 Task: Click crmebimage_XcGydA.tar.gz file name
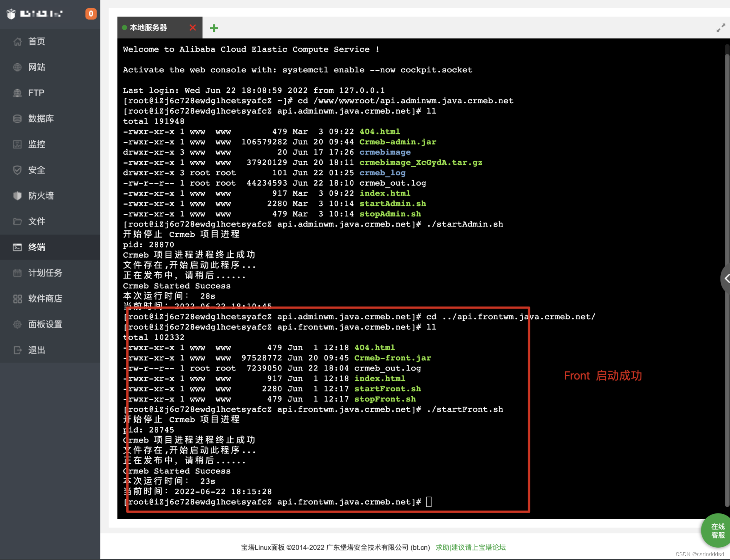[421, 163]
